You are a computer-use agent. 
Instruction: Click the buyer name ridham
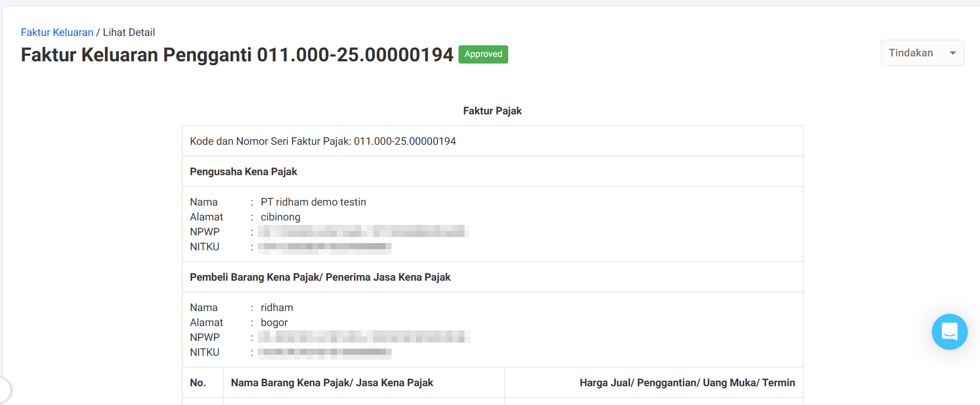(x=277, y=308)
